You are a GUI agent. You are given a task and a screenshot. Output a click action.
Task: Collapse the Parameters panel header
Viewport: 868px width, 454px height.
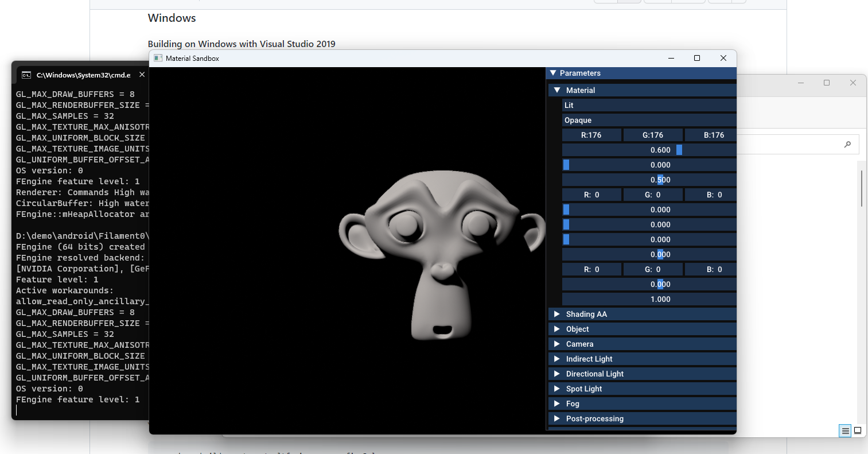(553, 73)
